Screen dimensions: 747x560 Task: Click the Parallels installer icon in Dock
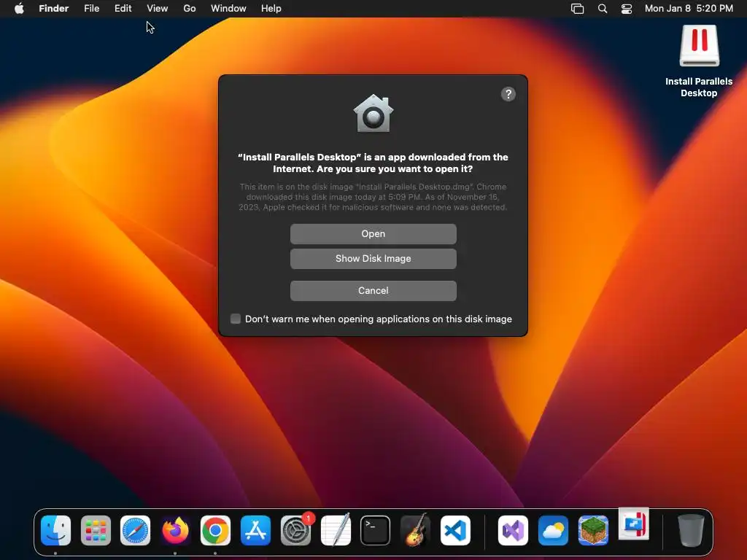[634, 524]
